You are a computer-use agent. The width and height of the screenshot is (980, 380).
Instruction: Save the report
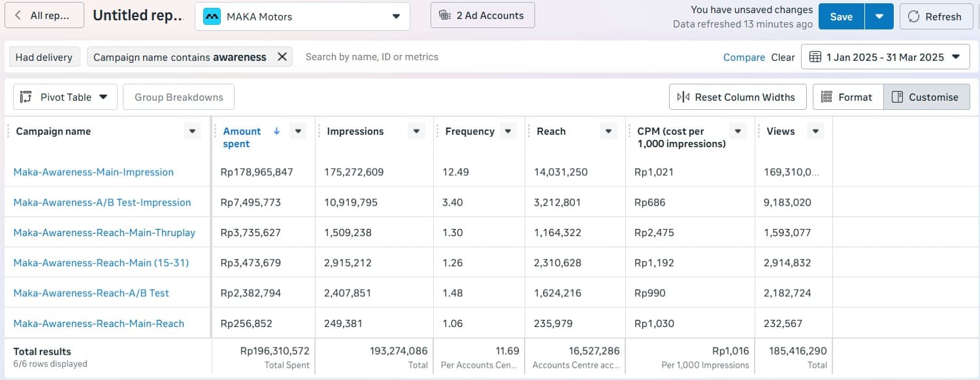[x=841, y=16]
